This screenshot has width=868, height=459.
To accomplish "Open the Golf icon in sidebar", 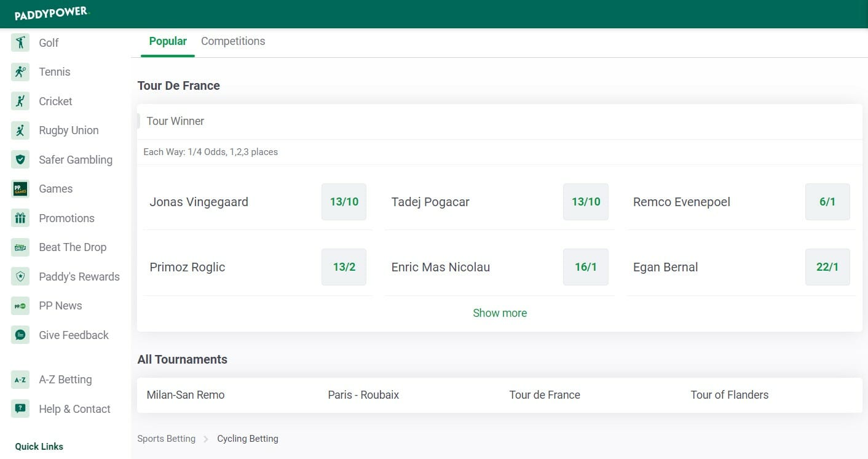I will point(20,42).
